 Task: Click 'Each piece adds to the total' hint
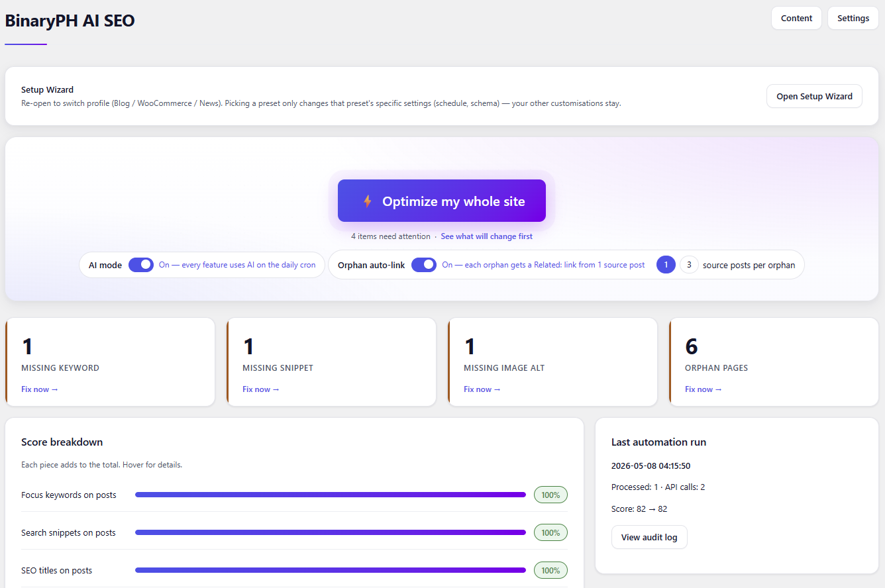pos(101,465)
